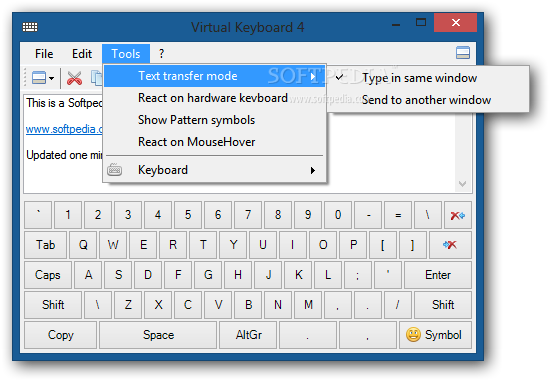Screen dimensions: 550x381
Task: Click the M key
Action: point(308,305)
